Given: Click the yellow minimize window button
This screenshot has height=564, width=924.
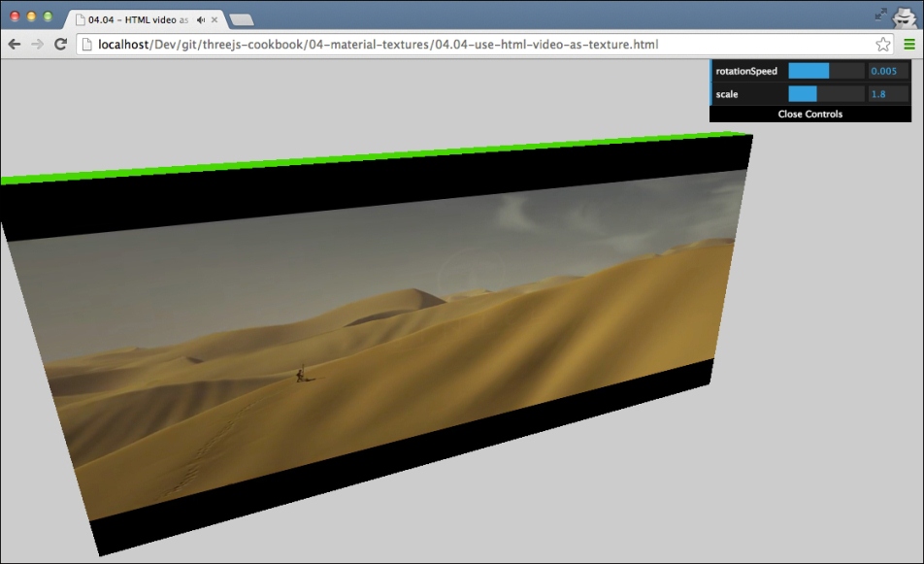Looking at the screenshot, I should click(31, 17).
